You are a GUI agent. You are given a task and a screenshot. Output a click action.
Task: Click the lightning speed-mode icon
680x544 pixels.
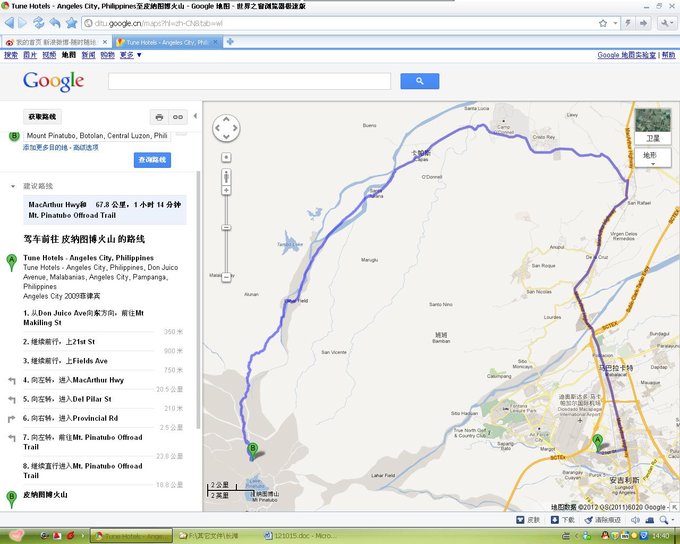(x=628, y=23)
